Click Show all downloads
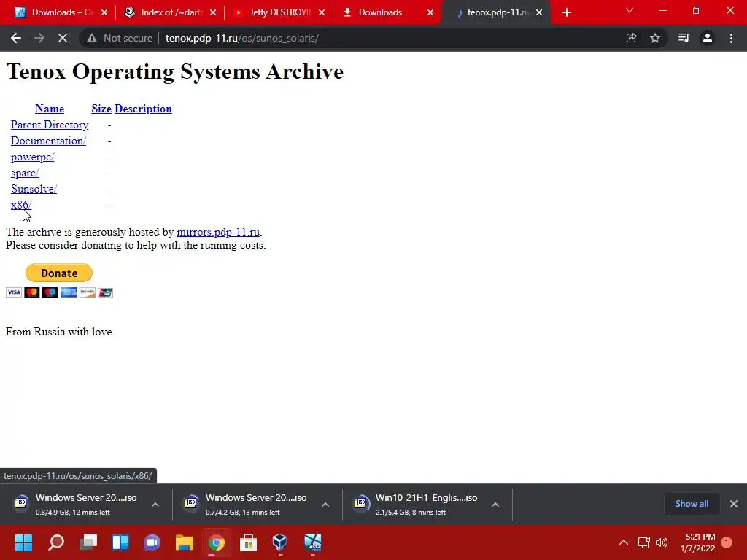The width and height of the screenshot is (747, 560). coord(692,504)
